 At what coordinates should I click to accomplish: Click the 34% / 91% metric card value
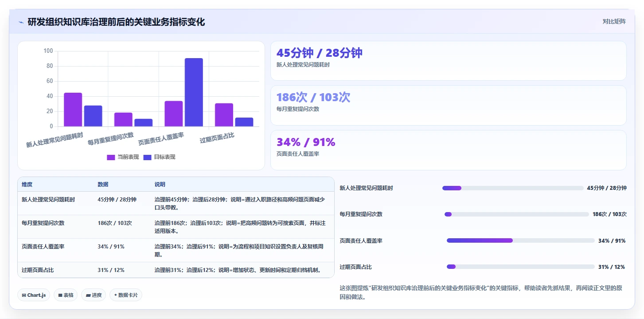coord(306,142)
